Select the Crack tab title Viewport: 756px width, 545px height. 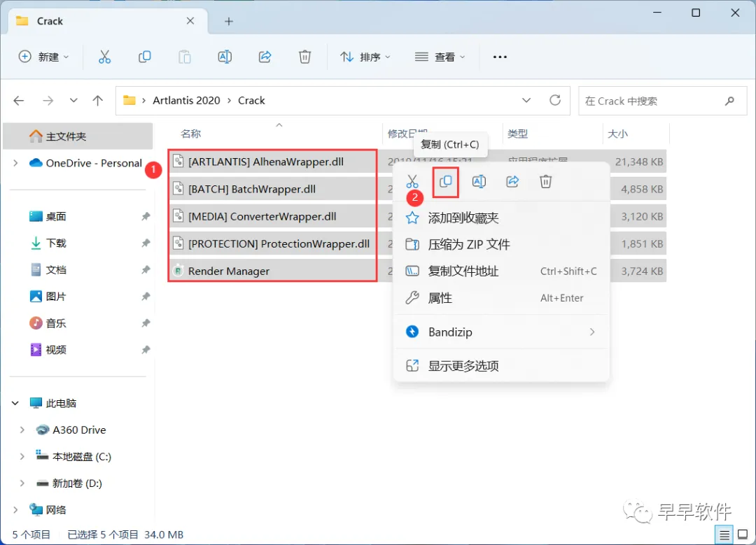click(x=50, y=21)
